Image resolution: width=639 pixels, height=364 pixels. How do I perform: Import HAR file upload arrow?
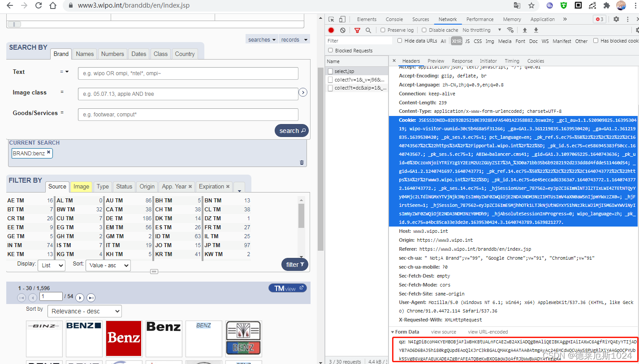coord(525,30)
